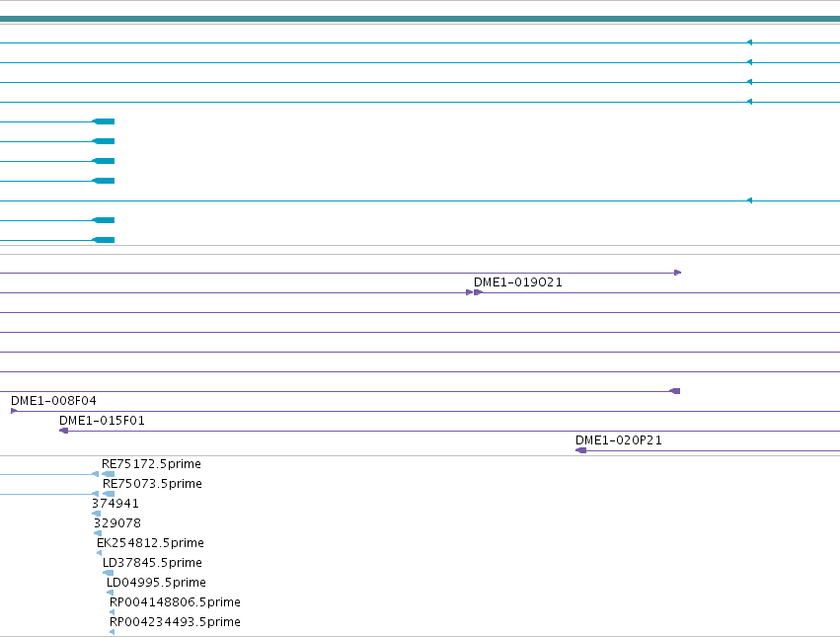840x637 pixels.
Task: Select the 374941 feature label
Action: click(x=115, y=504)
